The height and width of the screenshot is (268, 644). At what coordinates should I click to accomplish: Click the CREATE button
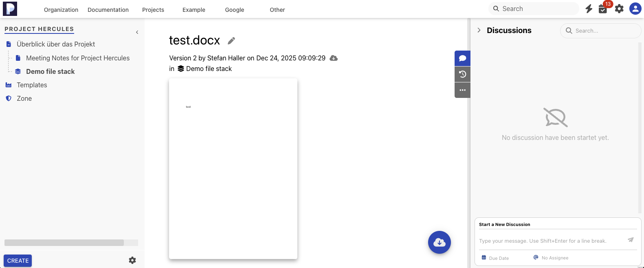pos(18,261)
